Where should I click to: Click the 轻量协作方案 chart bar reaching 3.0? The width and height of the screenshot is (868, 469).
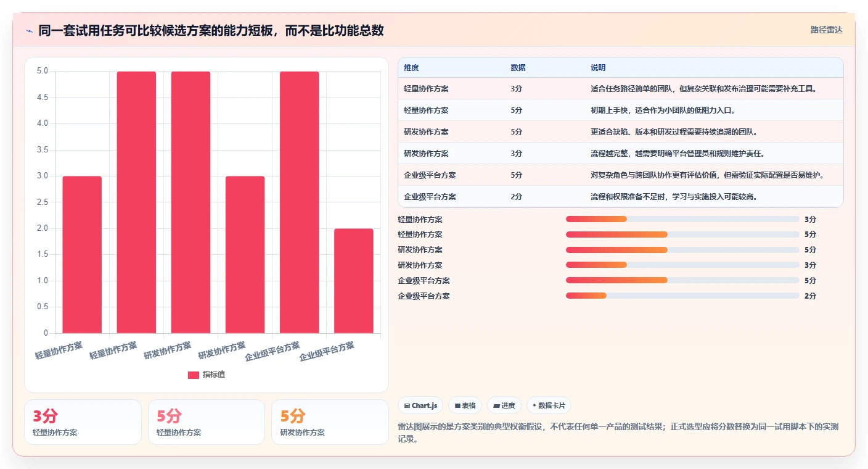(x=82, y=255)
